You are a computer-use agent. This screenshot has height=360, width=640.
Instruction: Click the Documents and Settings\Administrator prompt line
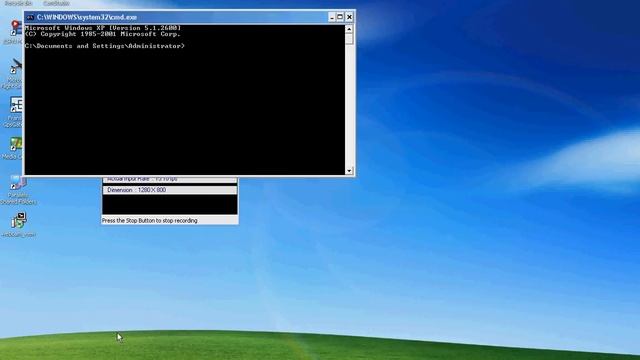point(104,46)
